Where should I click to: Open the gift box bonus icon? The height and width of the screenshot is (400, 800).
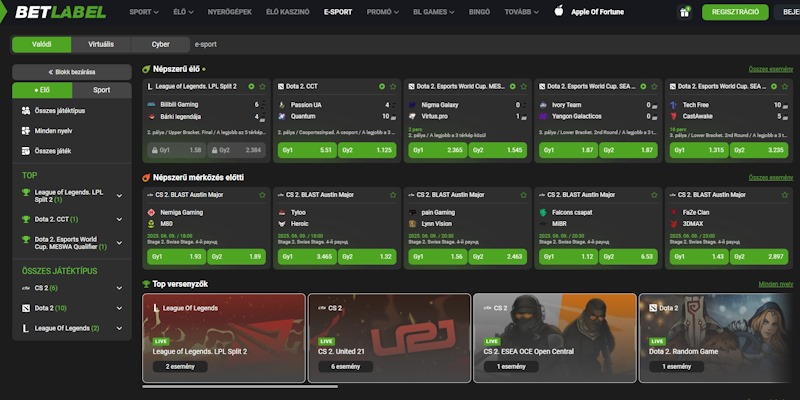coord(684,12)
